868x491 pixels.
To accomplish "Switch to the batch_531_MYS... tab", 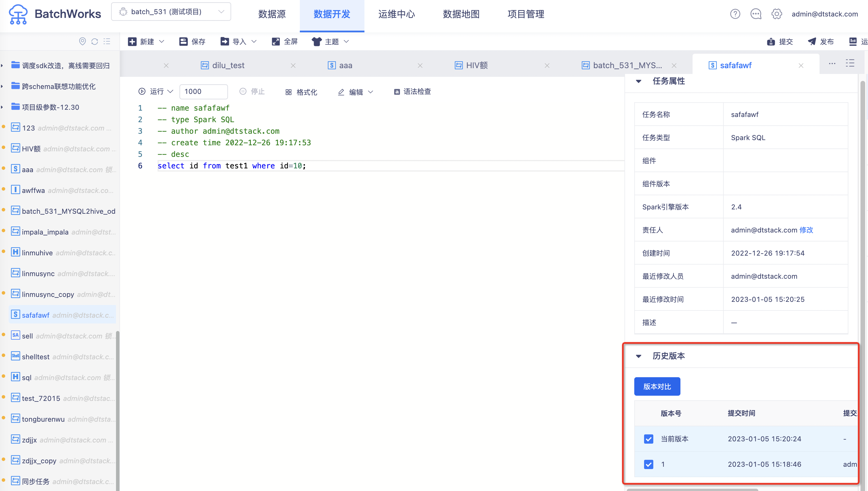I will [x=622, y=66].
